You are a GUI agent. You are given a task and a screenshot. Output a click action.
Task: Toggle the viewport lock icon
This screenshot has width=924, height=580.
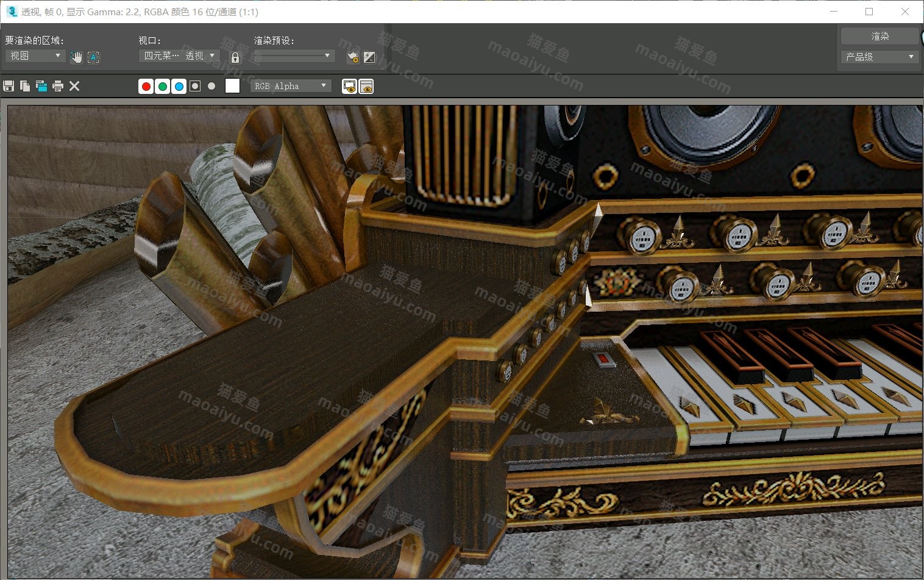pos(235,57)
